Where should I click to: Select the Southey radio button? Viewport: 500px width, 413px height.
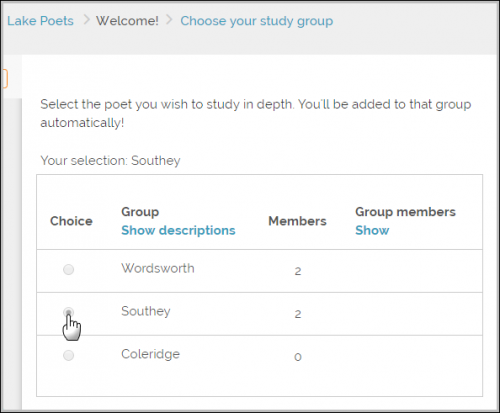tap(68, 312)
